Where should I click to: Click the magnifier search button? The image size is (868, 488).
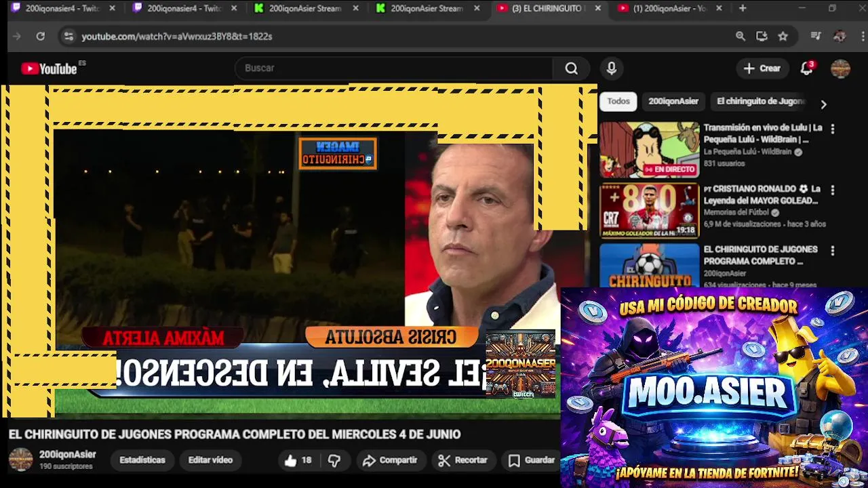click(x=571, y=68)
